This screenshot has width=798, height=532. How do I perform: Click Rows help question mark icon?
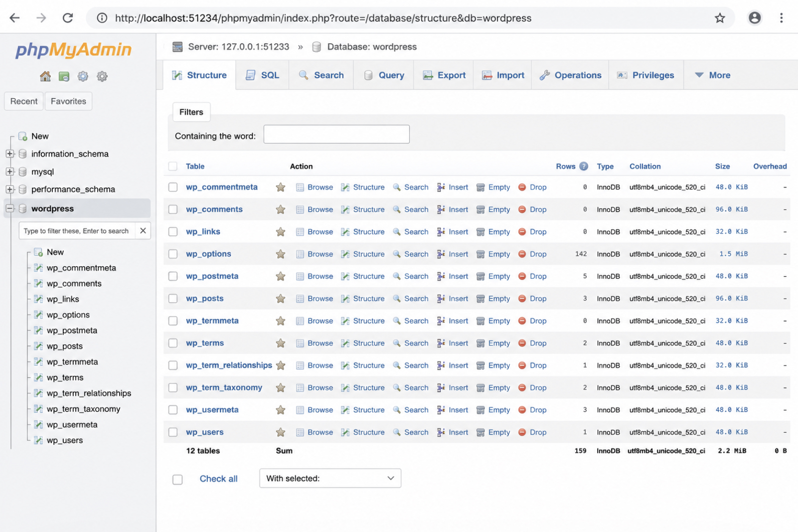584,166
